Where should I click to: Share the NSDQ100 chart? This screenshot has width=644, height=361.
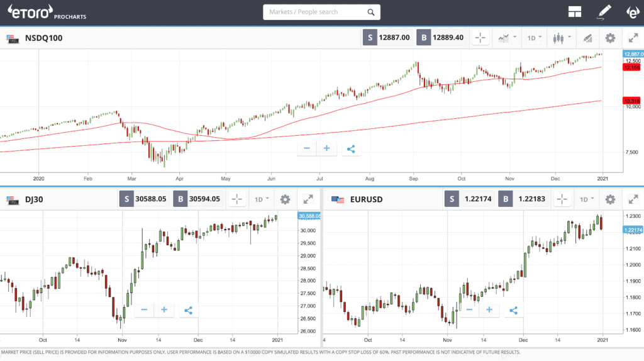(351, 148)
